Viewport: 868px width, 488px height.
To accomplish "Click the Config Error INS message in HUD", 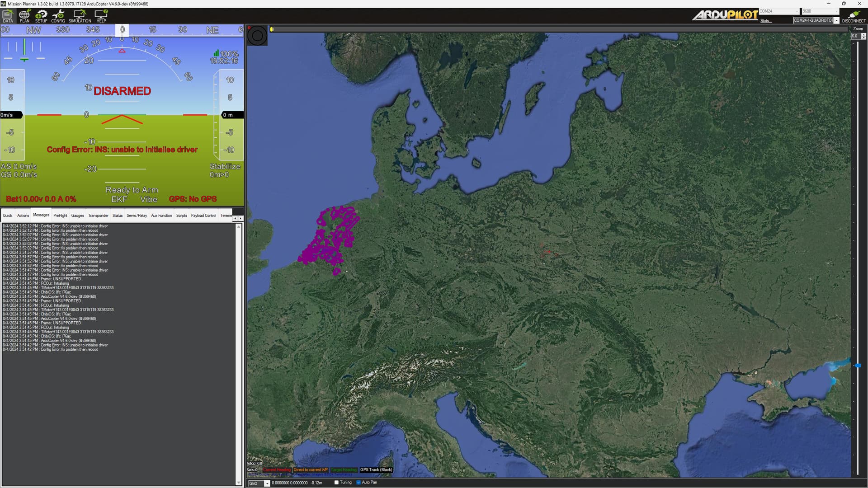I will (122, 150).
